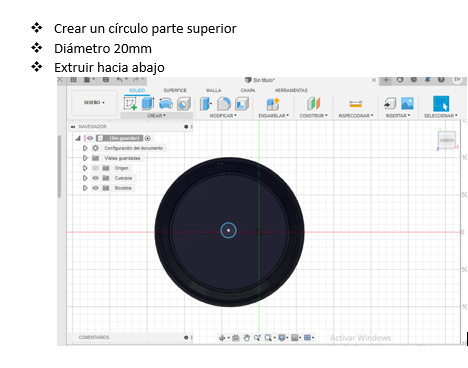Image resolution: width=468 pixels, height=368 pixels.
Task: Select the Press Pull tool
Action: point(206,104)
